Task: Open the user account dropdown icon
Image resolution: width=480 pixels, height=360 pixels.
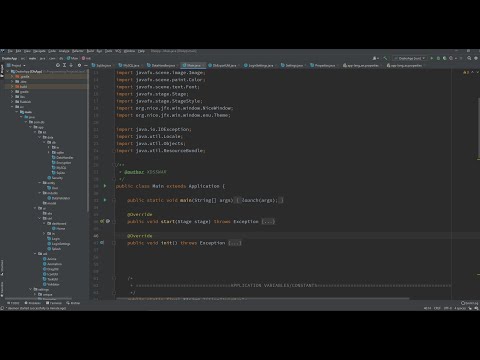Action: click(x=375, y=58)
